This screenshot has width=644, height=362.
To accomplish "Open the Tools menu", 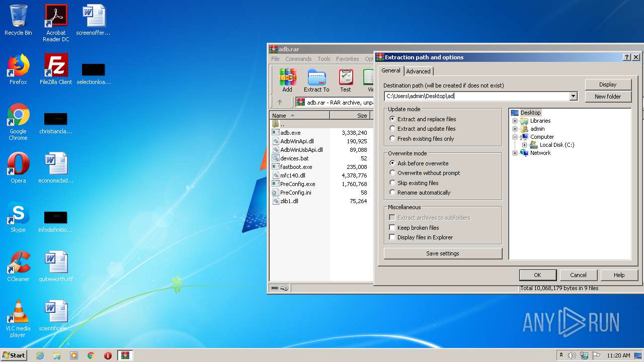I will tap(324, 59).
